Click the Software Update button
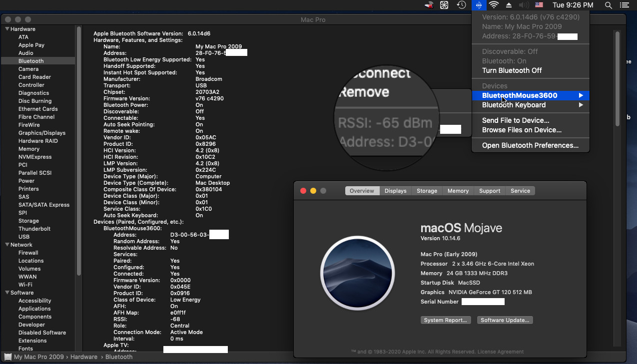Image resolution: width=637 pixels, height=364 pixels. [x=505, y=320]
